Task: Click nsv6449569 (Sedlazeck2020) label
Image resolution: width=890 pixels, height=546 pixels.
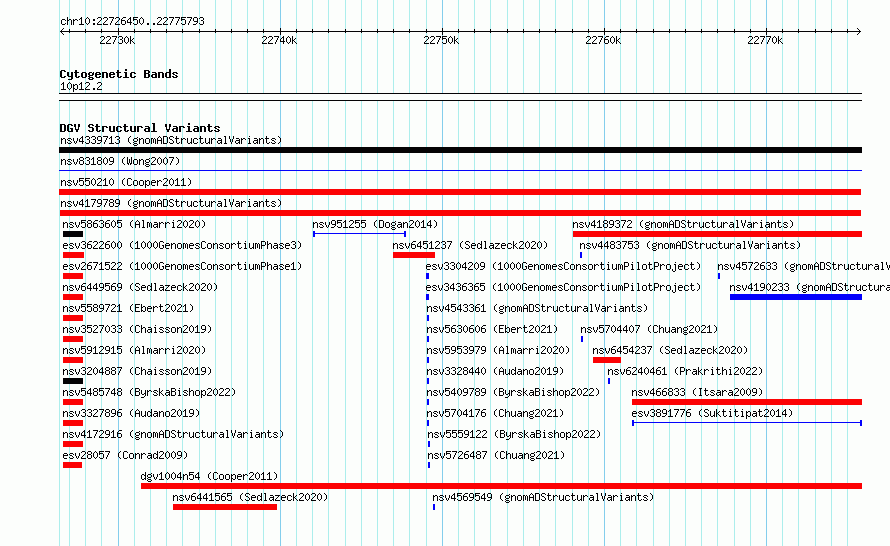Action: pos(140,287)
